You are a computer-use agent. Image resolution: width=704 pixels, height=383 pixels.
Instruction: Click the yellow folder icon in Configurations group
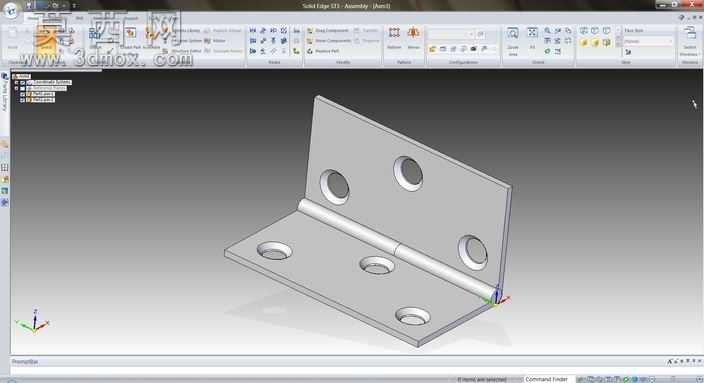432,49
